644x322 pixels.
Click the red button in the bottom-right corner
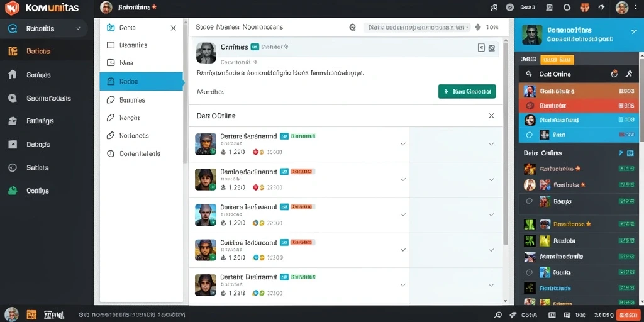click(x=628, y=314)
